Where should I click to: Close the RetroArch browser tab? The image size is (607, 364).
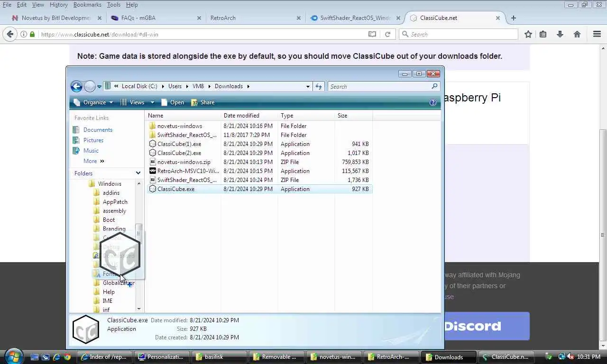(299, 18)
